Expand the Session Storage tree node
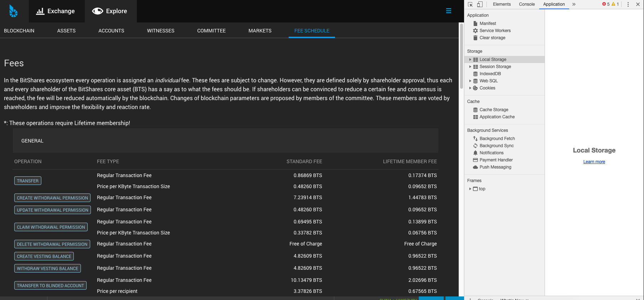Image resolution: width=644 pixels, height=300 pixels. coord(470,67)
